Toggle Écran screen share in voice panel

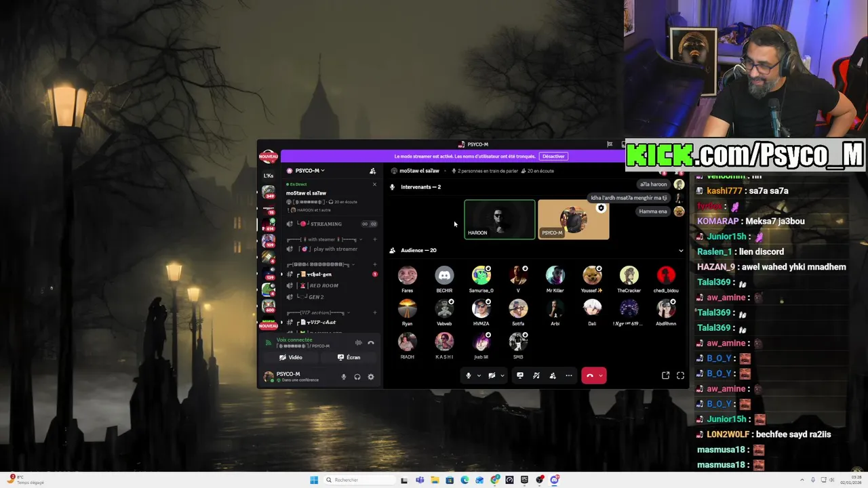349,357
